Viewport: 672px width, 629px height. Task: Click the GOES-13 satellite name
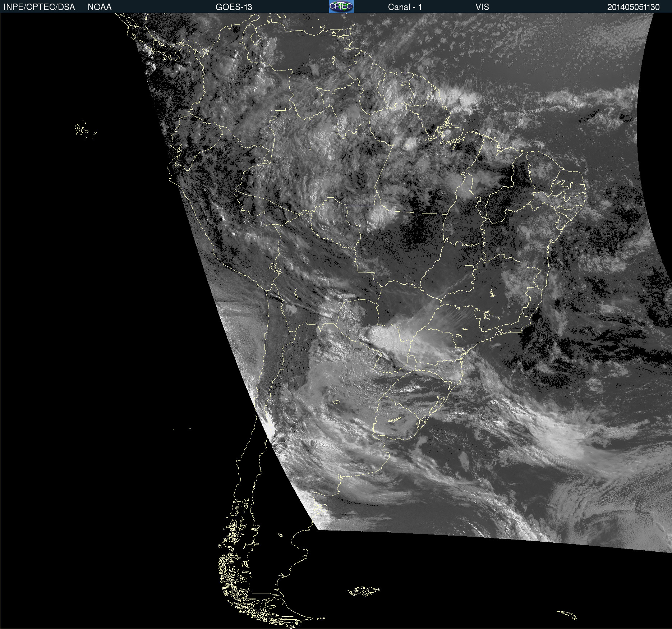234,7
